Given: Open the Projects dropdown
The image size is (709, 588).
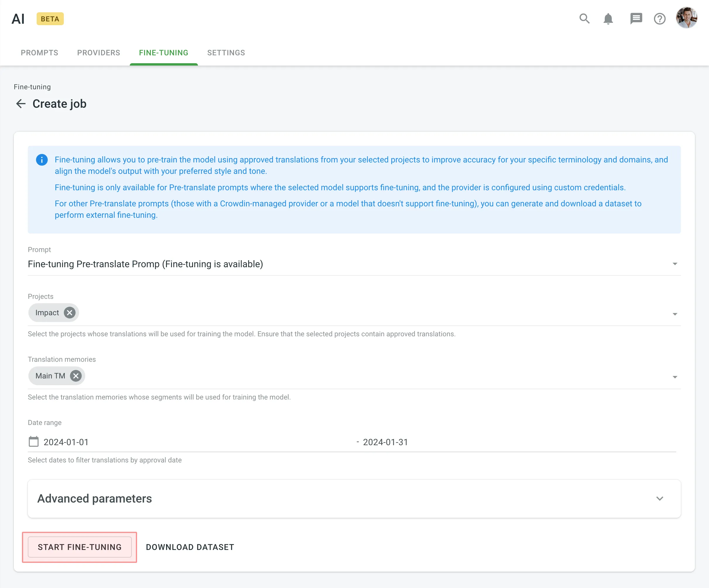Looking at the screenshot, I should (674, 313).
